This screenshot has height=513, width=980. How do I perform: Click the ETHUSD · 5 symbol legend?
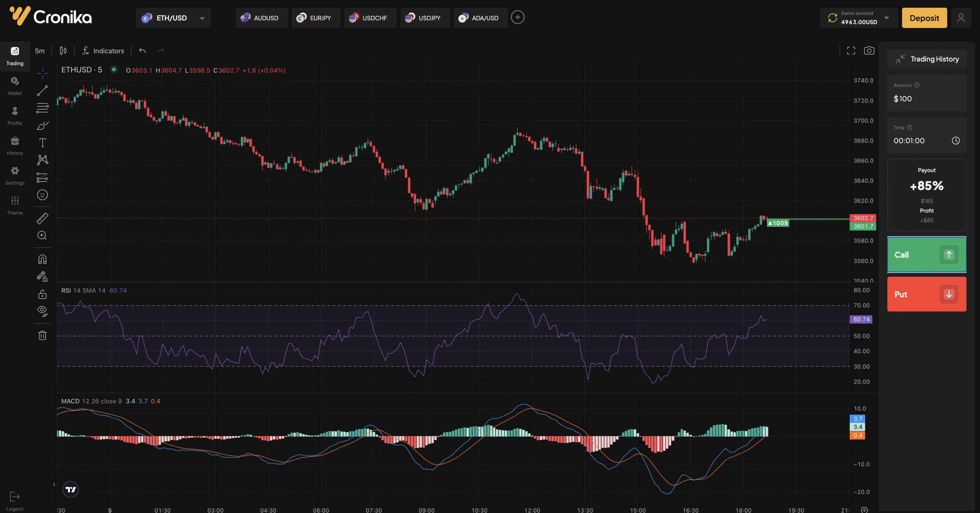tap(82, 70)
